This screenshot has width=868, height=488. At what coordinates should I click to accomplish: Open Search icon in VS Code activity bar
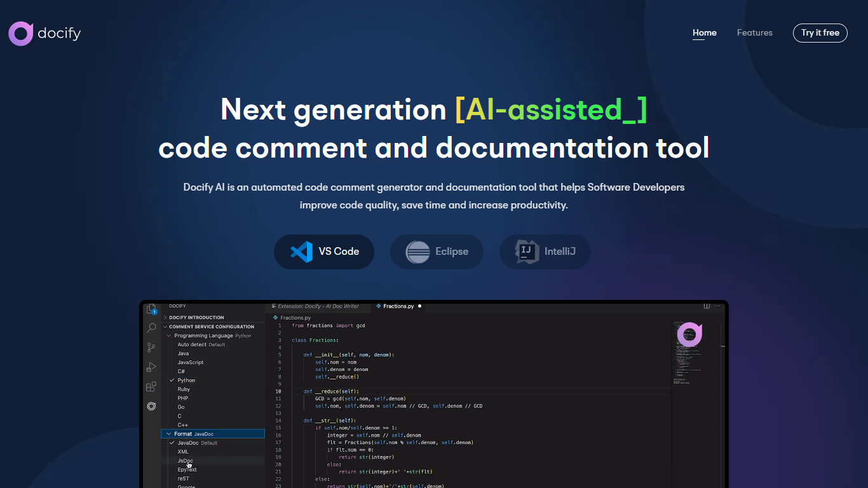click(151, 328)
